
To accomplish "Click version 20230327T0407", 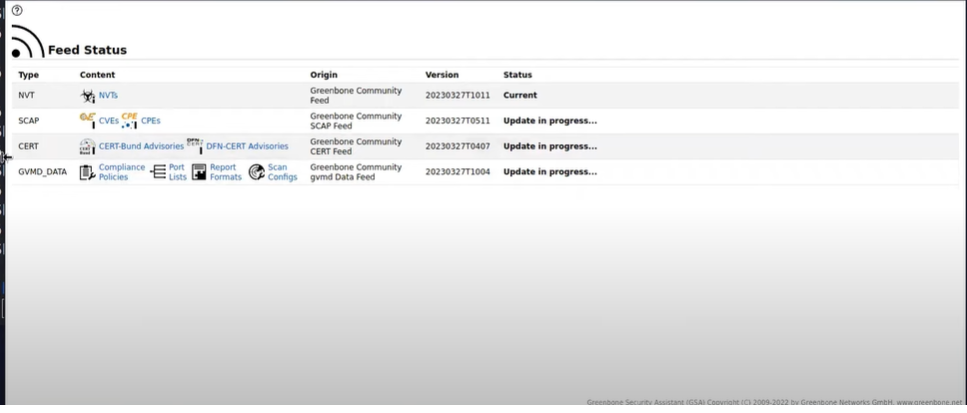I will pyautogui.click(x=458, y=147).
